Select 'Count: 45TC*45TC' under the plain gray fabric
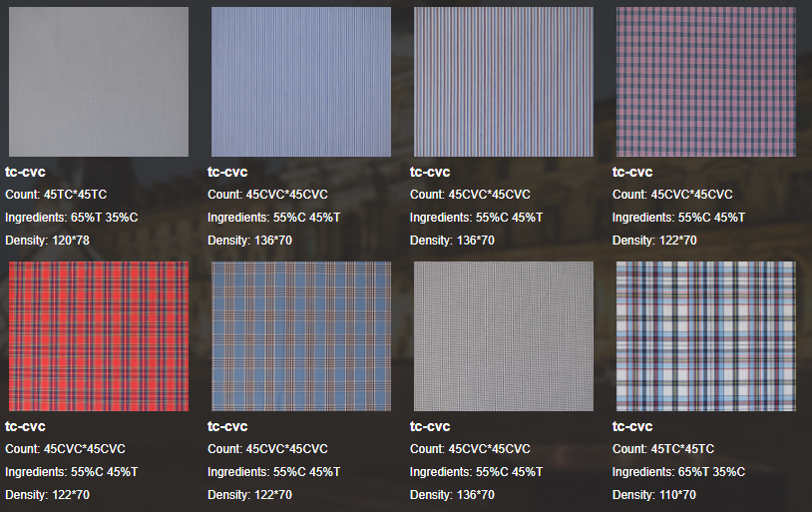The image size is (812, 512). pos(56,195)
